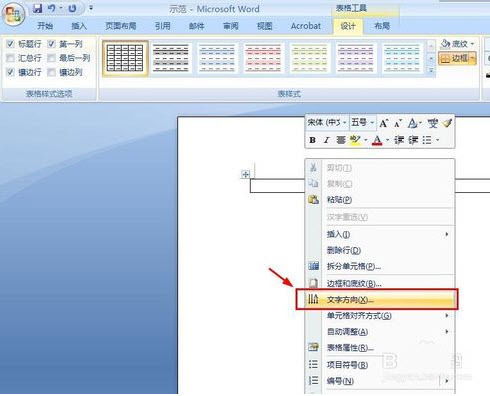This screenshot has width=490, height=396.
Task: Open the 开始 ribbon tab
Action: 45,26
